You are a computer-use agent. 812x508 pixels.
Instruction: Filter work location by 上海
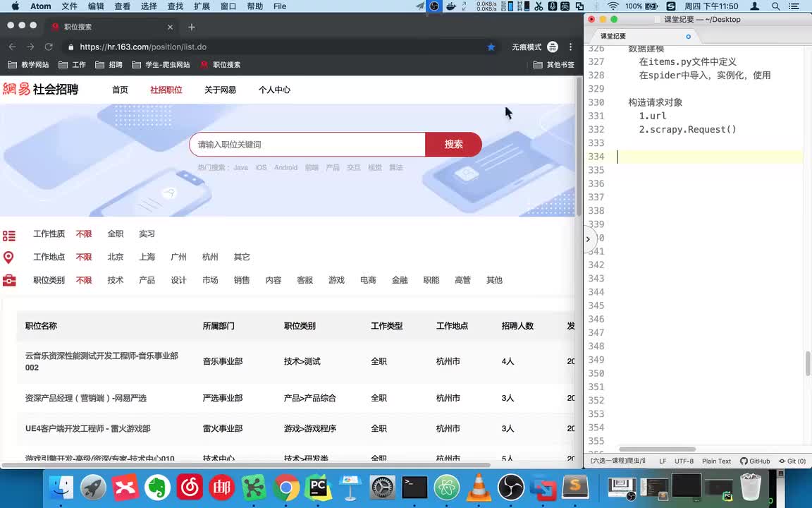pos(147,257)
